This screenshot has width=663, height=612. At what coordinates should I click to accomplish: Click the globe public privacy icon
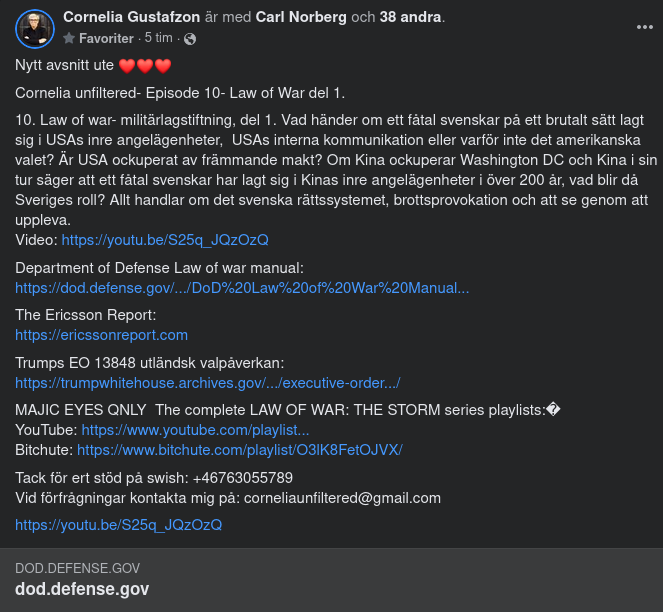pyautogui.click(x=190, y=39)
